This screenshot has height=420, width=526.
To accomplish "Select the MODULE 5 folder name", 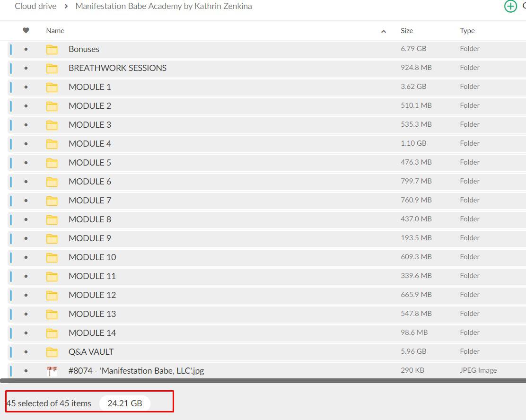I will (x=90, y=163).
